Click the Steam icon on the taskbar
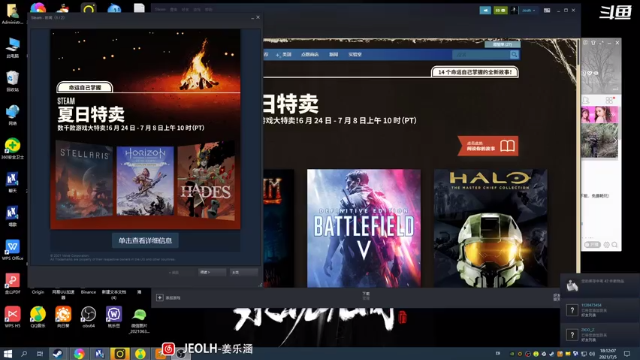Viewport: 640px width, 360px height. tap(58, 353)
